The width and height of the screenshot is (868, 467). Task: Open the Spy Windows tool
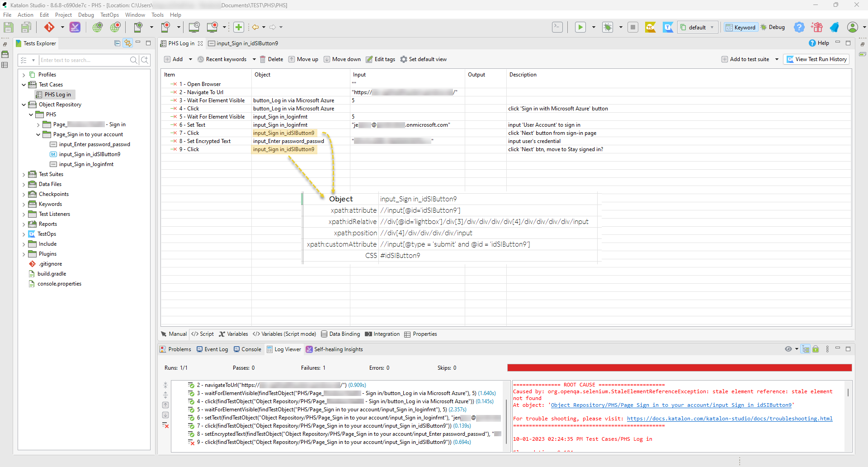pyautogui.click(x=194, y=27)
